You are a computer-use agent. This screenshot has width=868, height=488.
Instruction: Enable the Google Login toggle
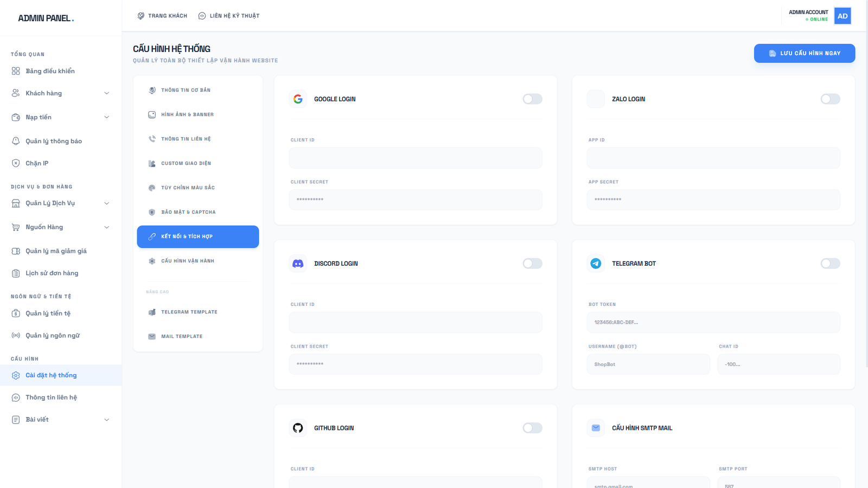(532, 99)
